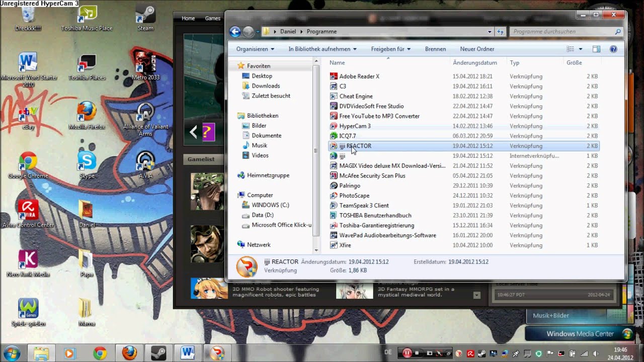Pause HyperCam recording in the taskbar
Screen dimensions: 644x362
pos(407,353)
